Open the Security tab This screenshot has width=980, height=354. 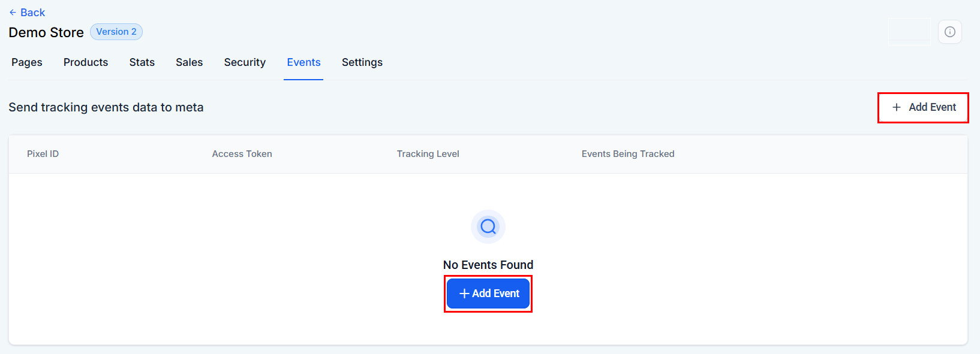[x=245, y=62]
